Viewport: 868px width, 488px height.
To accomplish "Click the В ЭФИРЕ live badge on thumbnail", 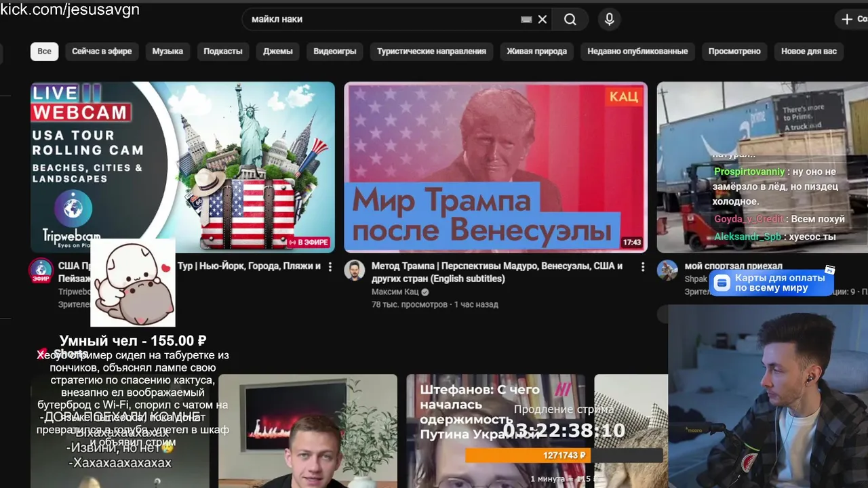I will coord(309,243).
